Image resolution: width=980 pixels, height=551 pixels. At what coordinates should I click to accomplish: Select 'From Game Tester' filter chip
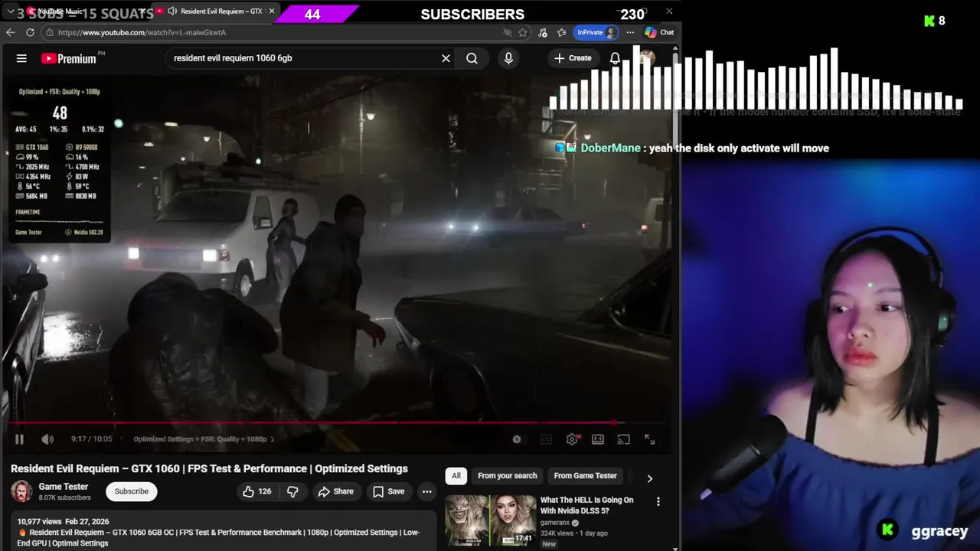coord(585,476)
